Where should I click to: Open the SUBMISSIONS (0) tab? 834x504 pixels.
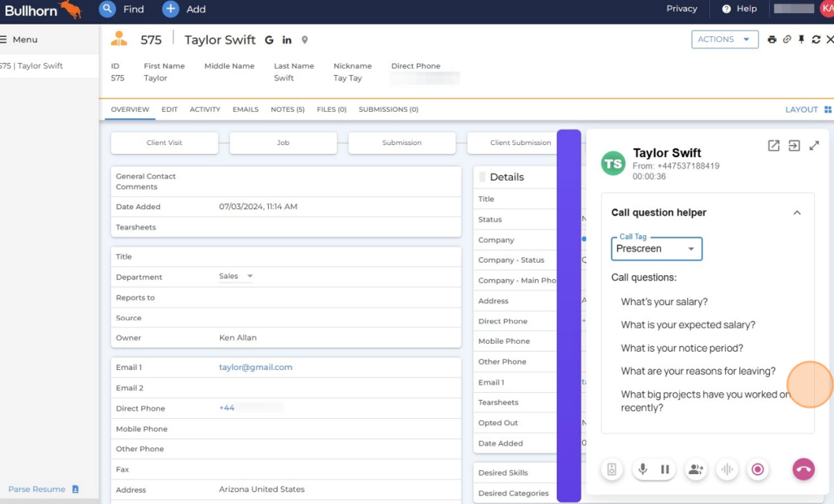point(388,110)
